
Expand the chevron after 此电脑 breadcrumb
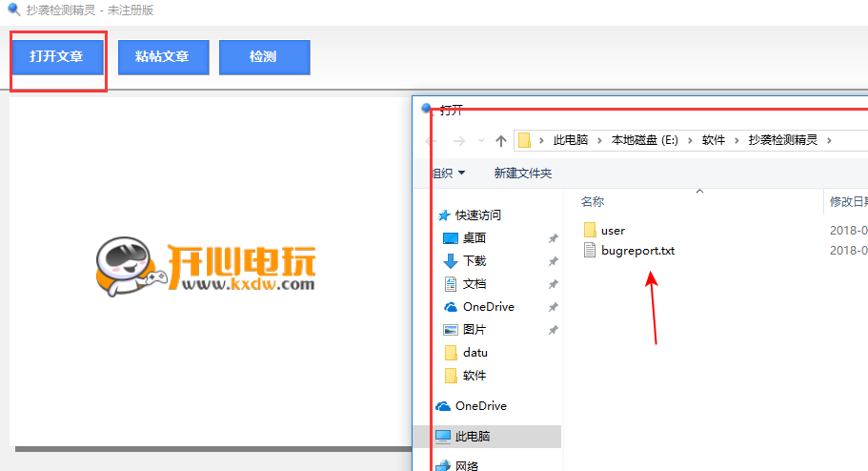click(599, 141)
